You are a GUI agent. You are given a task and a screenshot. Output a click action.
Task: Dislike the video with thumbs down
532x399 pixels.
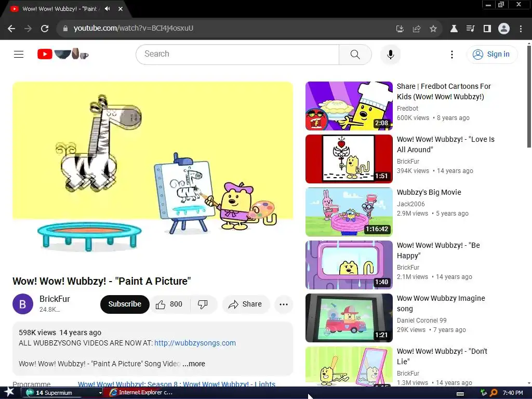point(203,304)
